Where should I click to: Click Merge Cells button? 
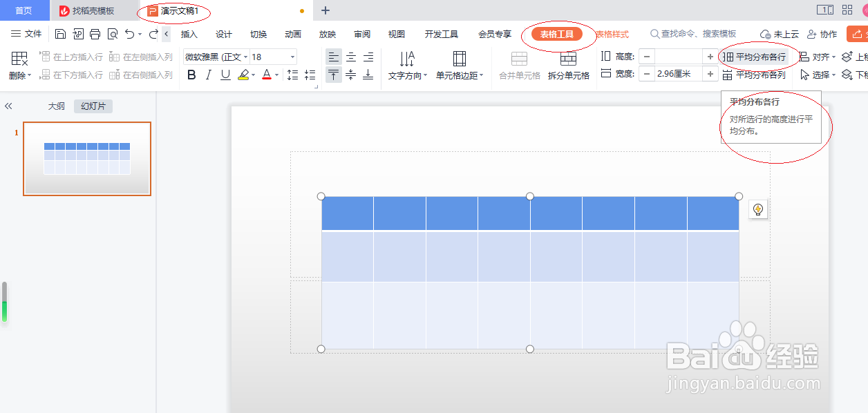pyautogui.click(x=520, y=66)
